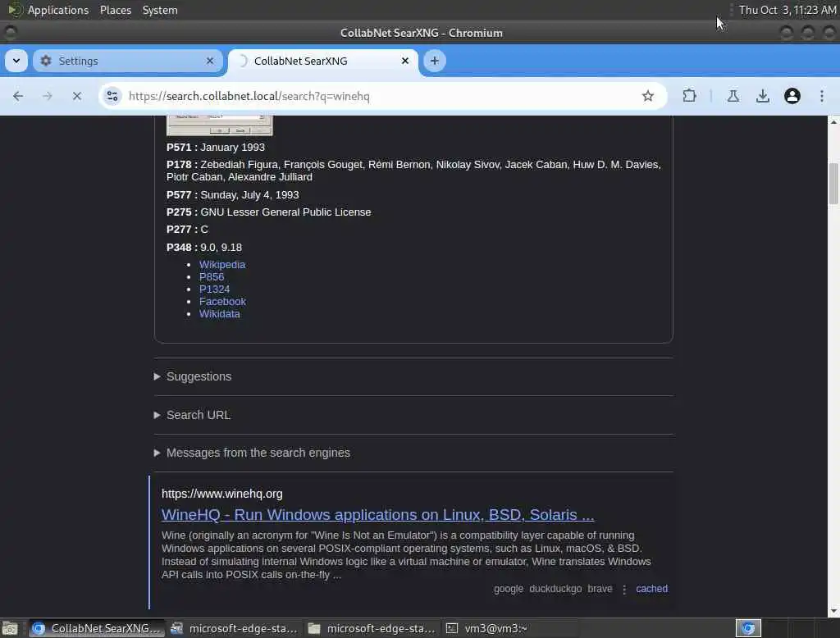Screen dimensions: 840x638
Task: Click the three-dot icon beside cached
Action: (624, 589)
